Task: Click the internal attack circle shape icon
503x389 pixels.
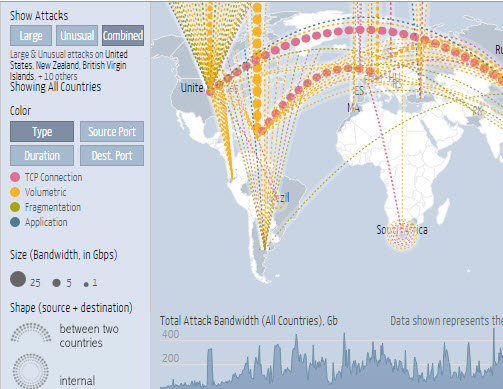Action: (31, 371)
